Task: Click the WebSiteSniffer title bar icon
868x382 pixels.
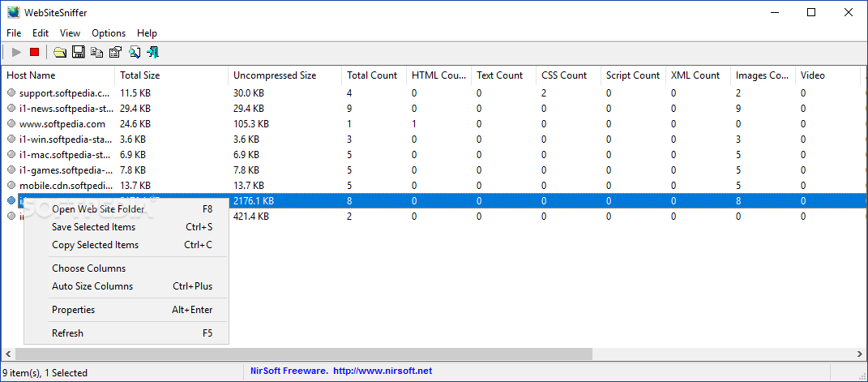Action: pyautogui.click(x=11, y=12)
